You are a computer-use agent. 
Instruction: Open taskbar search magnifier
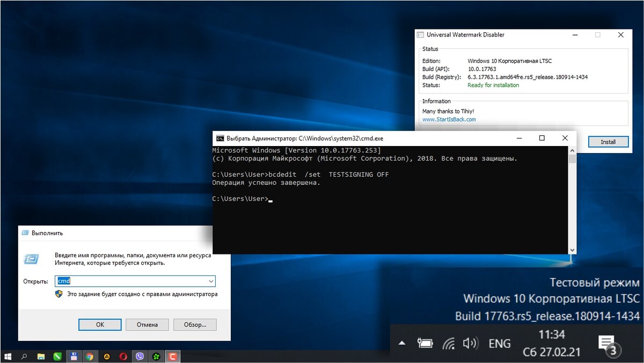(x=24, y=357)
